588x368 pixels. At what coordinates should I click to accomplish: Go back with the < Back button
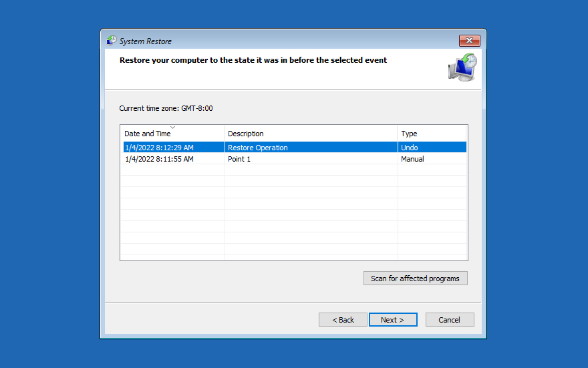(343, 320)
